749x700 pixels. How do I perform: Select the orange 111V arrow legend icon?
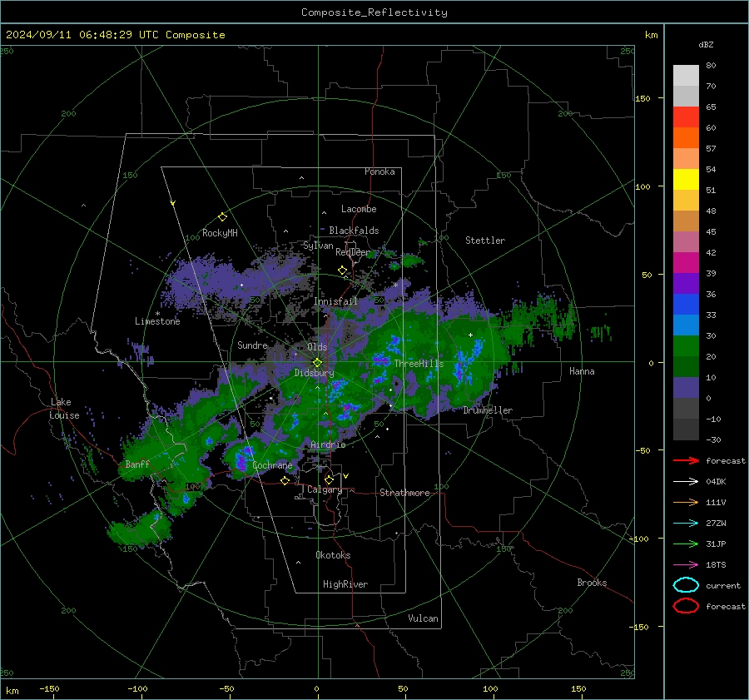(x=686, y=502)
